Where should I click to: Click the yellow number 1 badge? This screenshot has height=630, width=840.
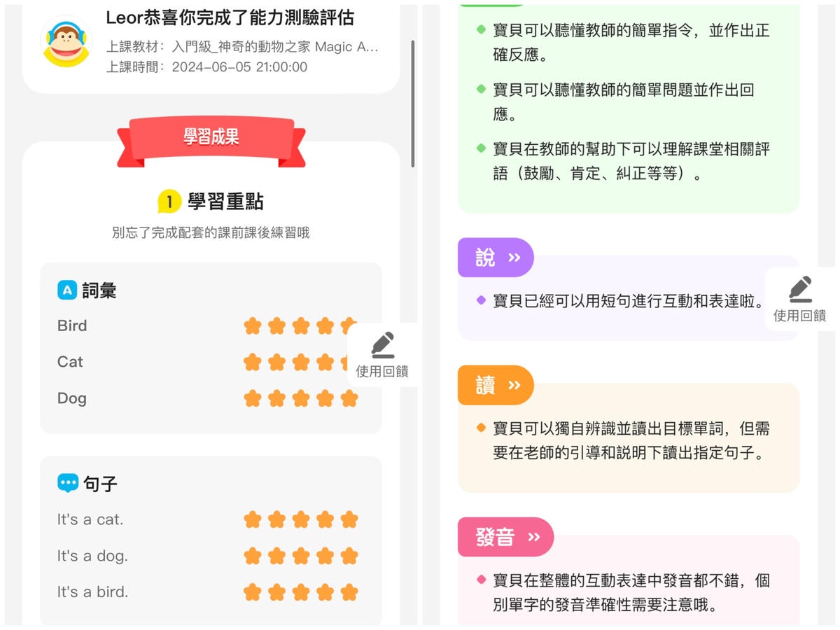click(x=169, y=202)
